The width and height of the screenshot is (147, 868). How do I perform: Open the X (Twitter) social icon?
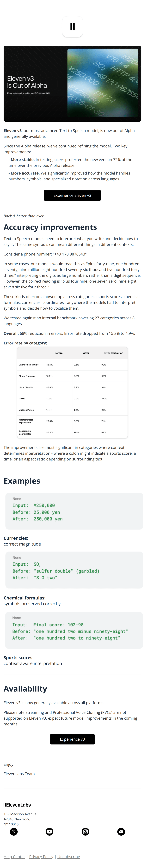coord(13,832)
